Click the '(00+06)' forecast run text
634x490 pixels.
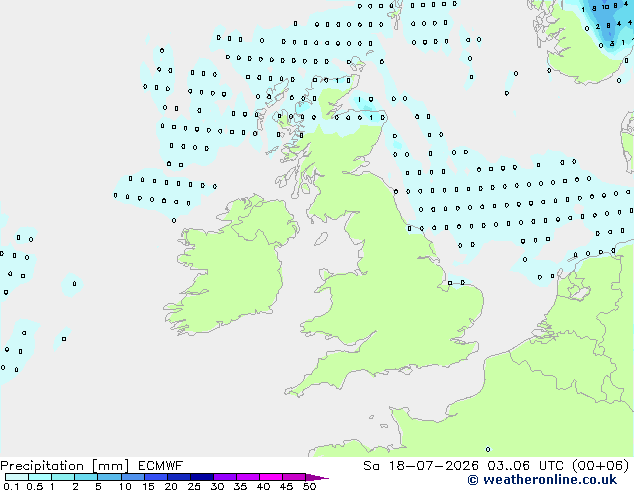coord(600,466)
